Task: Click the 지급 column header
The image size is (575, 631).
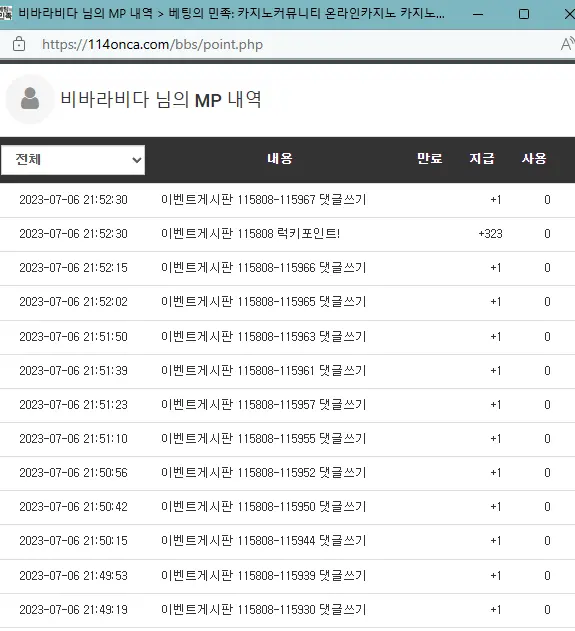Action: (x=482, y=159)
